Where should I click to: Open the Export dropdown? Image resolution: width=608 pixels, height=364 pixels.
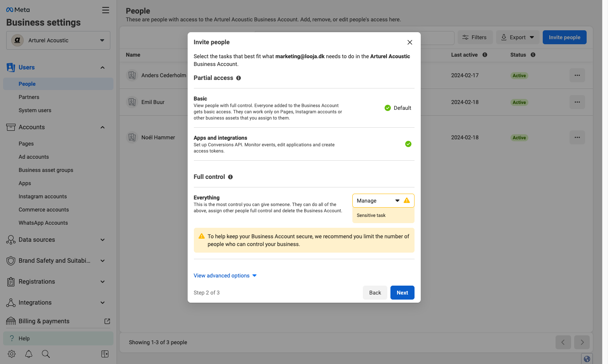click(x=518, y=37)
